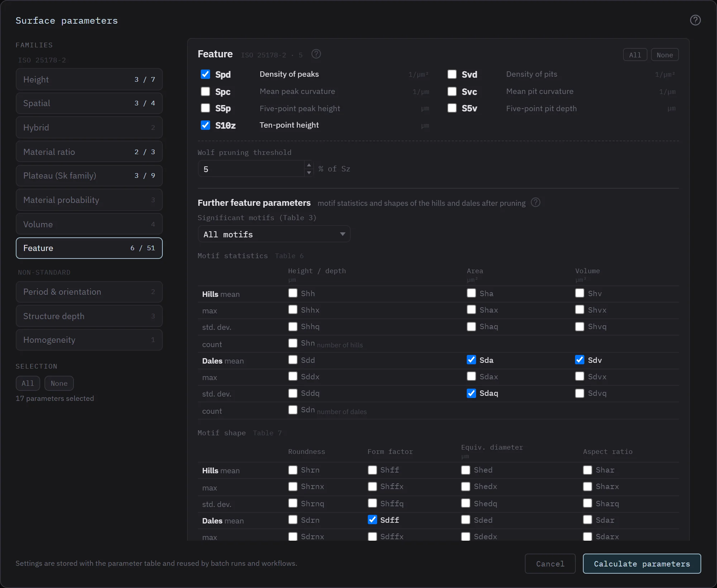
Task: Uncheck the S10z Ten-point height checkbox
Action: point(205,125)
